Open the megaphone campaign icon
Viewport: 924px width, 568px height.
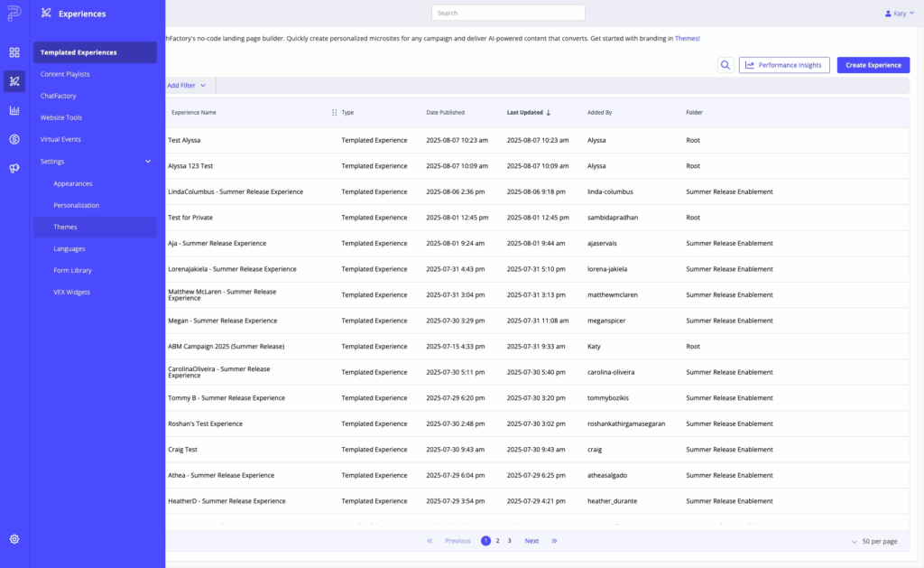click(x=14, y=168)
